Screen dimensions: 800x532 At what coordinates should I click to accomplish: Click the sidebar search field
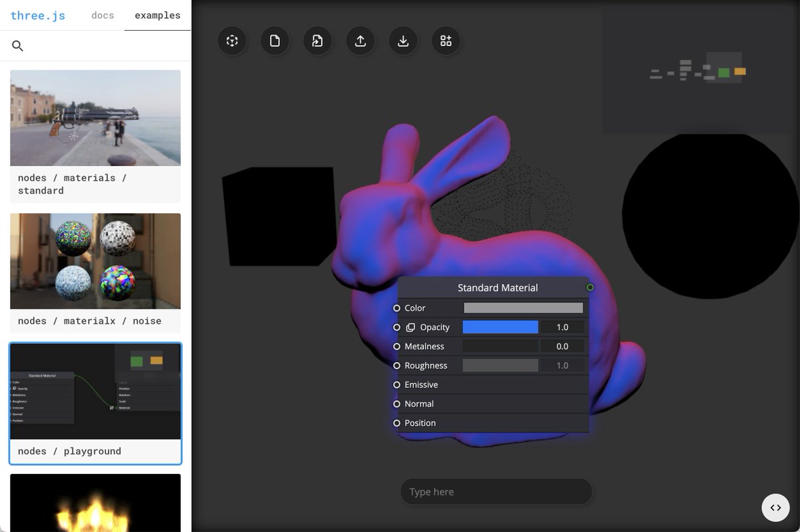[95, 46]
